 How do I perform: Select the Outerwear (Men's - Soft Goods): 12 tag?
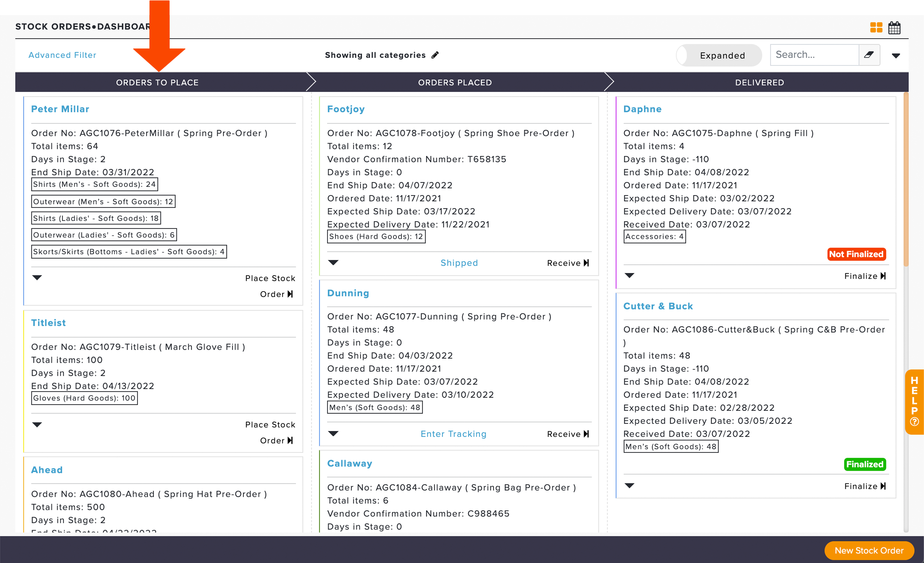(x=103, y=202)
